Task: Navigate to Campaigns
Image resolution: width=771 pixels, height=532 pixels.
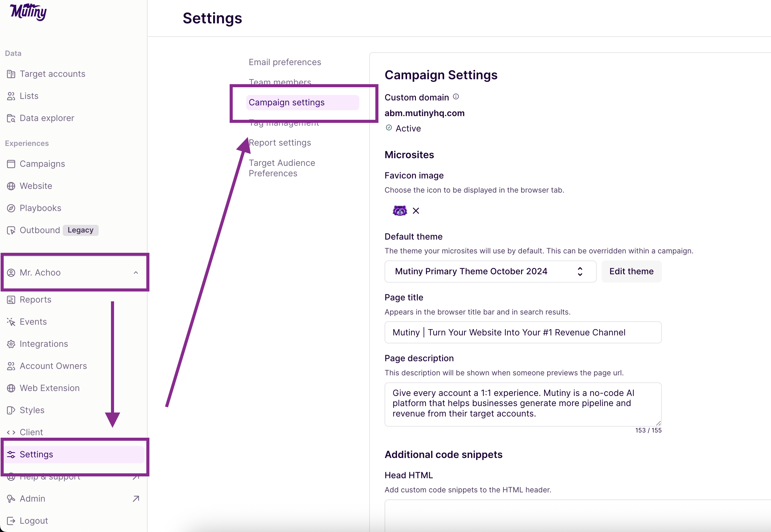Action: coord(42,164)
